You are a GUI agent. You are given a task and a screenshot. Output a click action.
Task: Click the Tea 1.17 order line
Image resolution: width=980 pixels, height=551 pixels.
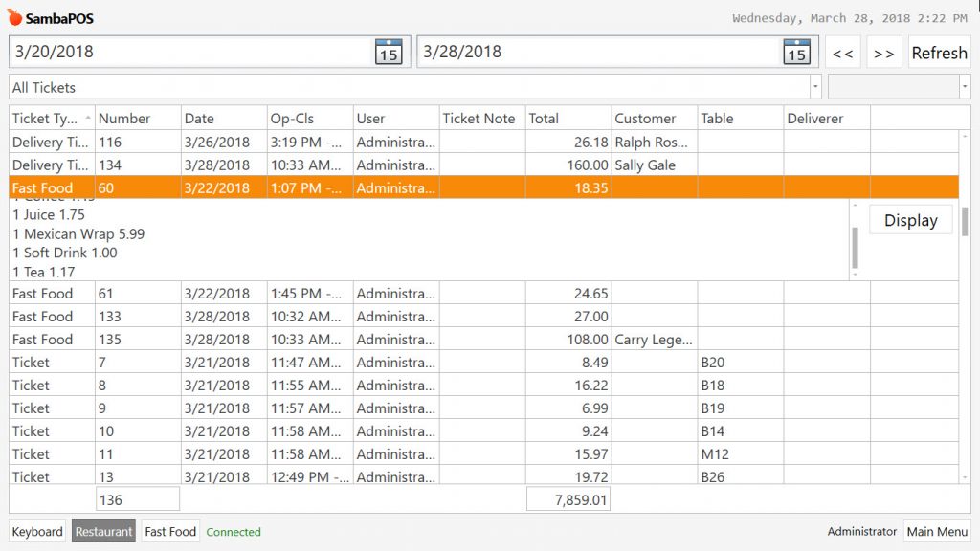pos(44,272)
